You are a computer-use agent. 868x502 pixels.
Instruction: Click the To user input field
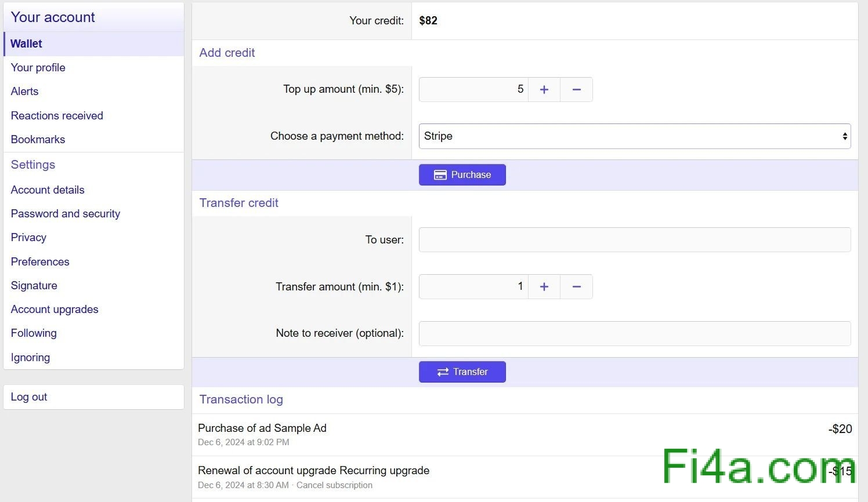[634, 240]
